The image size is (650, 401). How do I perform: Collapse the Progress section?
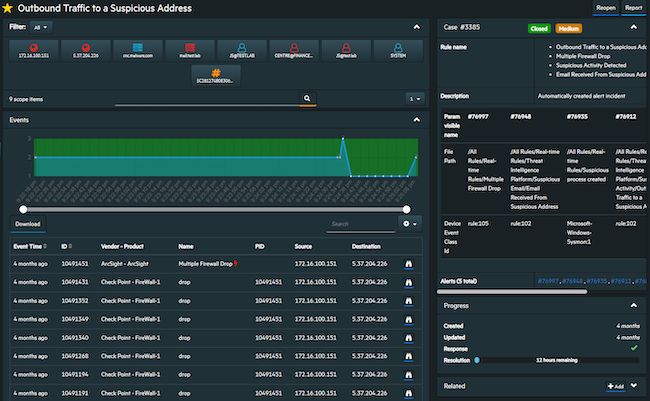click(634, 305)
